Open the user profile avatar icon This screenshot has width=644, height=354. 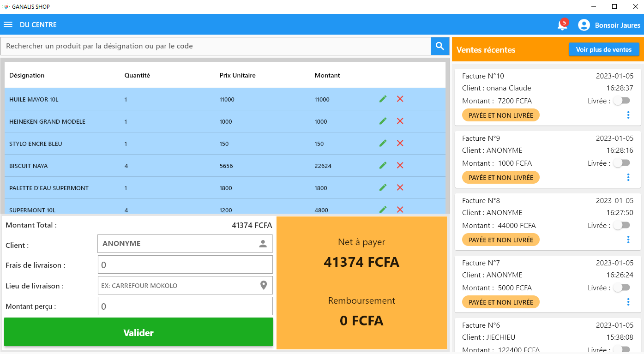tap(584, 25)
